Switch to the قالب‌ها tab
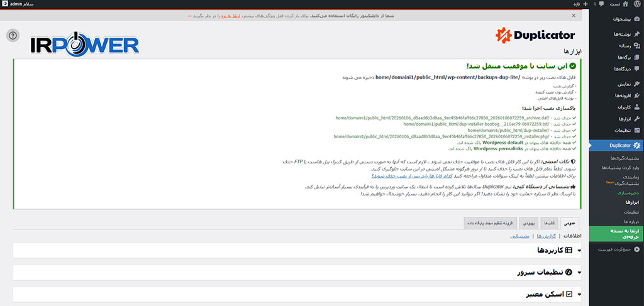The width and height of the screenshot is (644, 306). (x=550, y=222)
